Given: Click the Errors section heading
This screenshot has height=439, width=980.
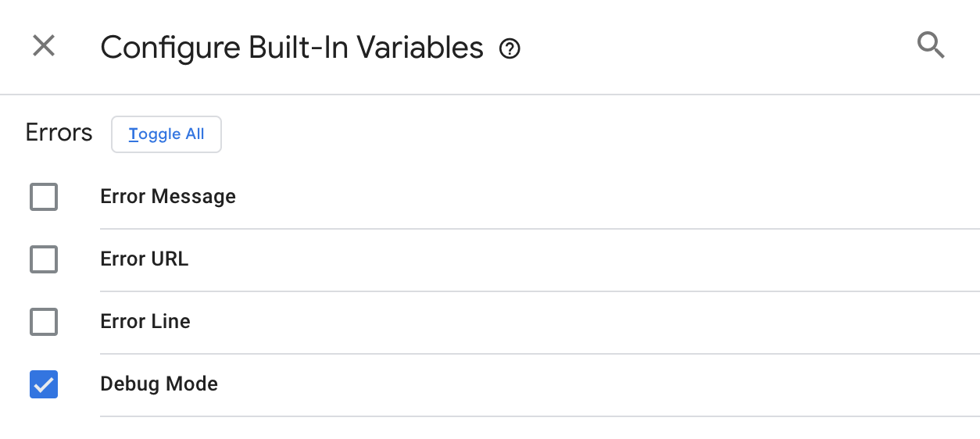Looking at the screenshot, I should point(59,133).
